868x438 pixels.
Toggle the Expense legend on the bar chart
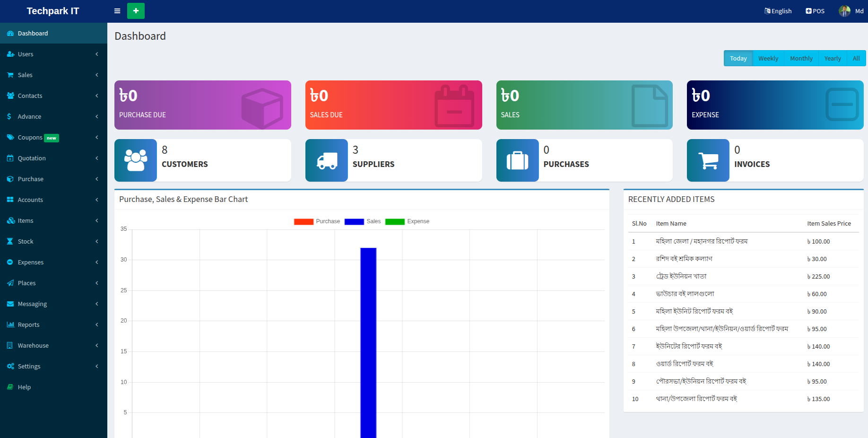click(407, 221)
